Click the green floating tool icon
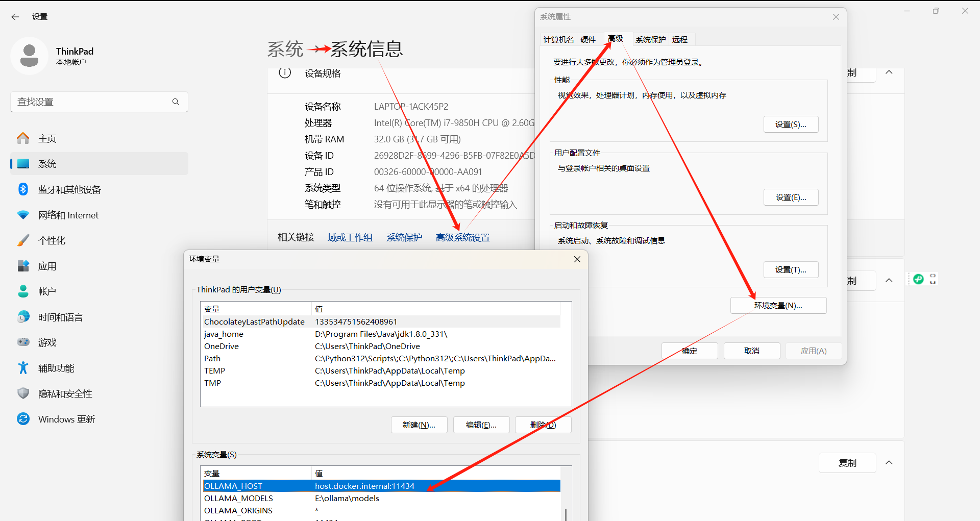 click(918, 279)
